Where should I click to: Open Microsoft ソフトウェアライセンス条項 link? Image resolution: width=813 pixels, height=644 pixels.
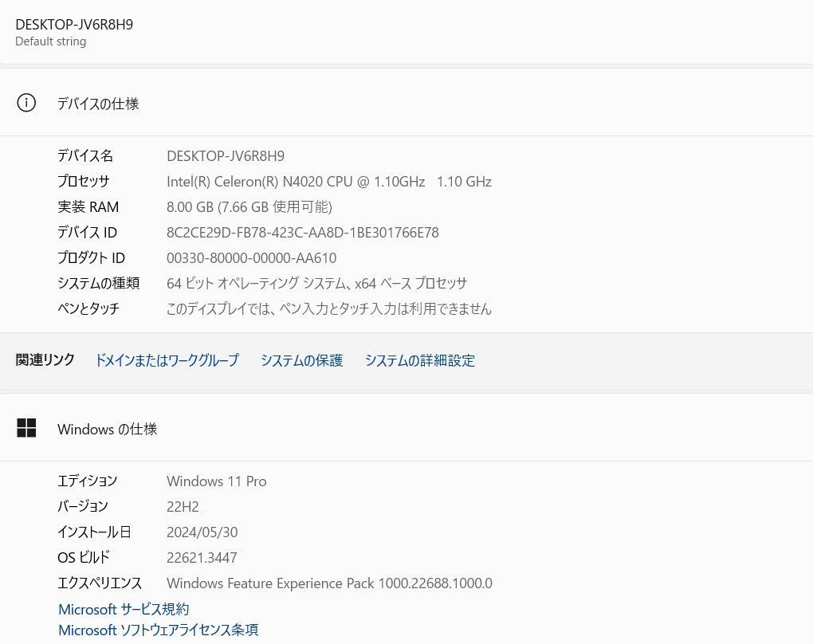[158, 630]
